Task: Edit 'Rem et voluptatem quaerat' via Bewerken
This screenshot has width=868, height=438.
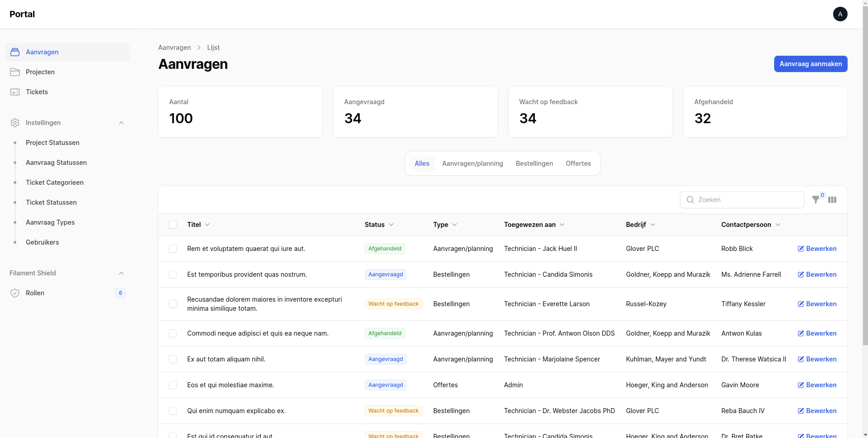Action: 817,249
